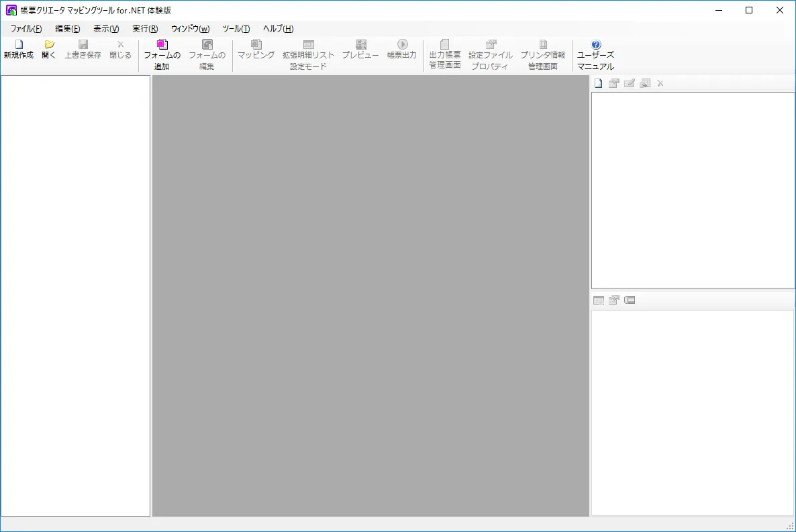Click the X delete icon in right panel toolbar
796x532 pixels.
tap(660, 83)
